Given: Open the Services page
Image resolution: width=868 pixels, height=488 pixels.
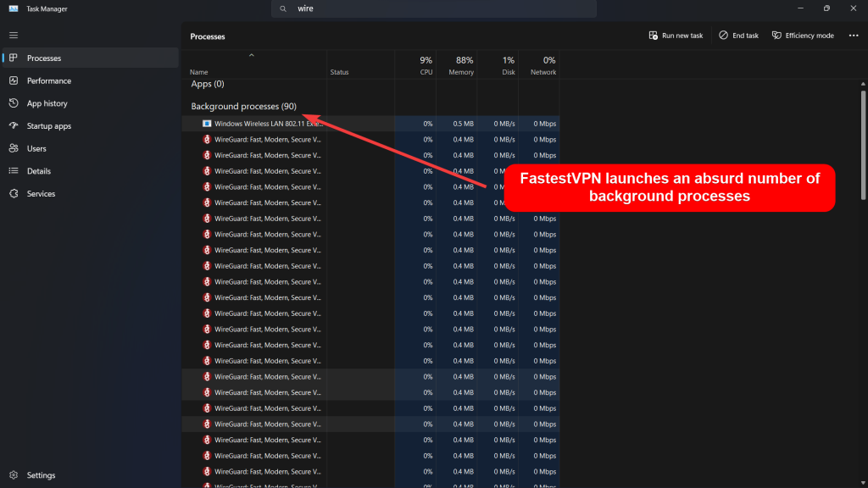Looking at the screenshot, I should (x=41, y=194).
